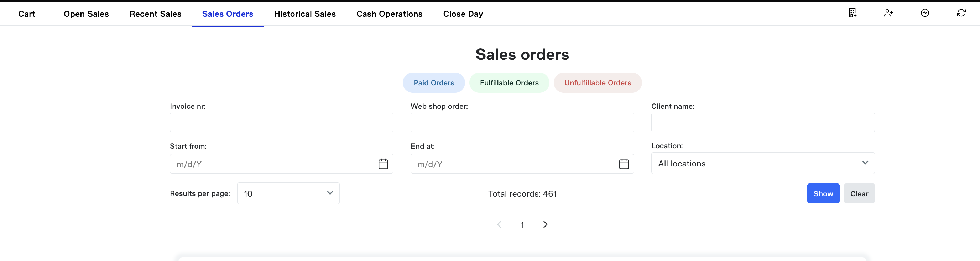
Task: Open the Start from calendar picker
Action: click(383, 164)
